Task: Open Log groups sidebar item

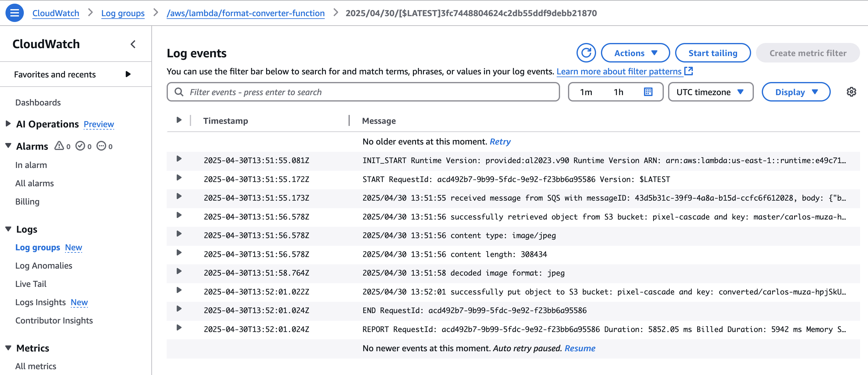Action: pos(38,247)
